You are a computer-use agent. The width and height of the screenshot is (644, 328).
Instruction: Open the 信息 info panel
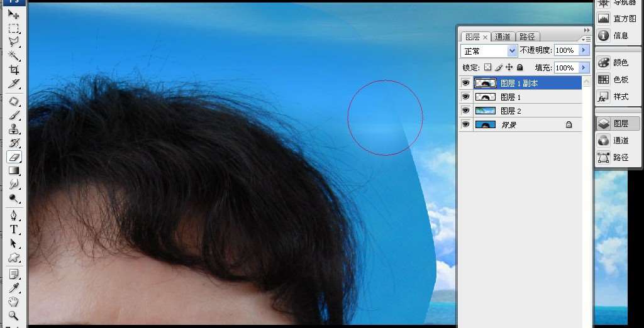(618, 36)
